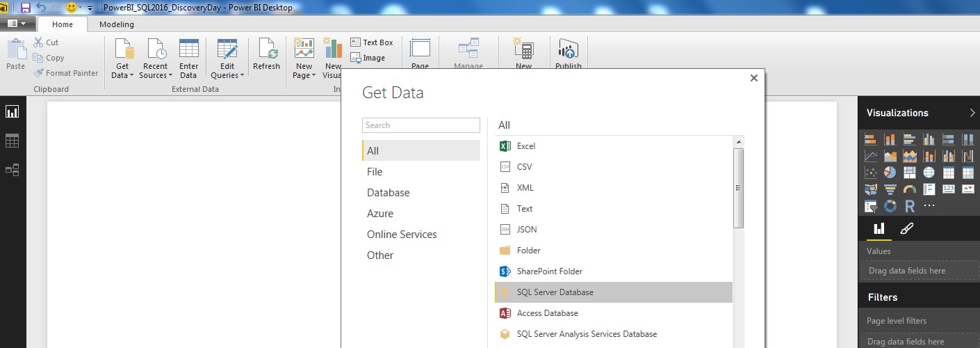Click the Enter Data ribbon button

pyautogui.click(x=188, y=59)
